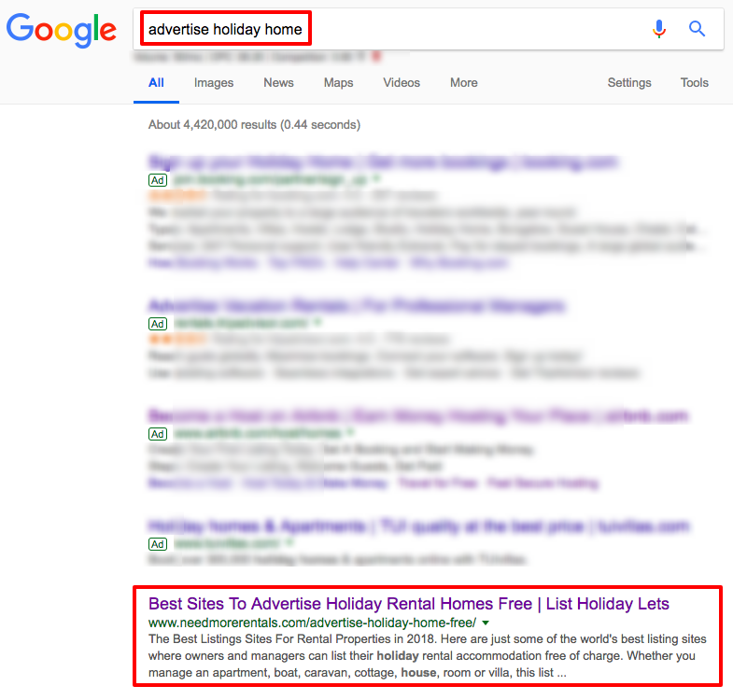The height and width of the screenshot is (700, 733).
Task: Show search Tools options
Action: tap(694, 83)
